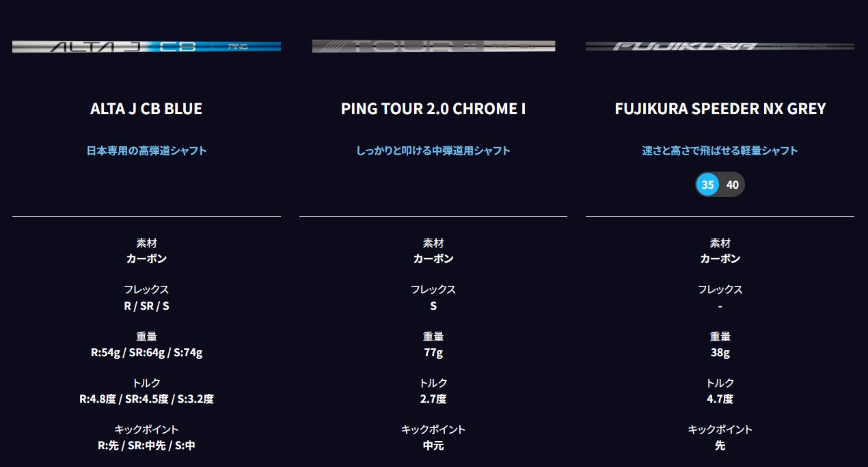Viewport: 868px width, 467px height.
Task: Open the ALTA J CB BLUE heading
Action: 146,109
